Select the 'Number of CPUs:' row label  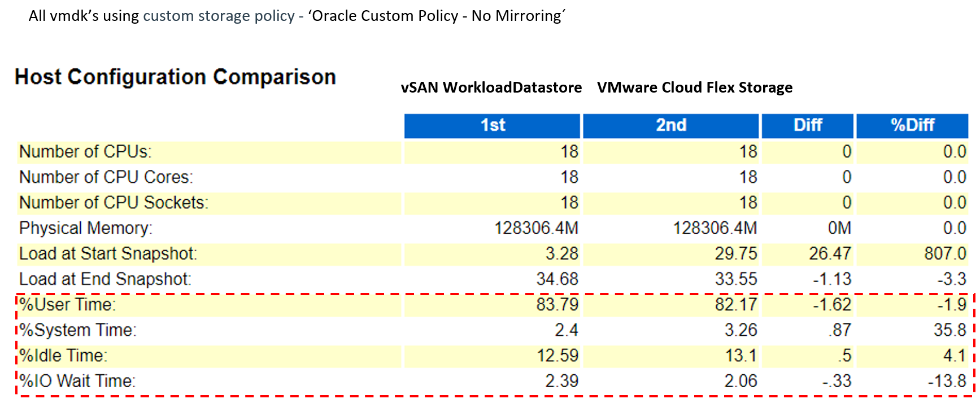point(85,152)
